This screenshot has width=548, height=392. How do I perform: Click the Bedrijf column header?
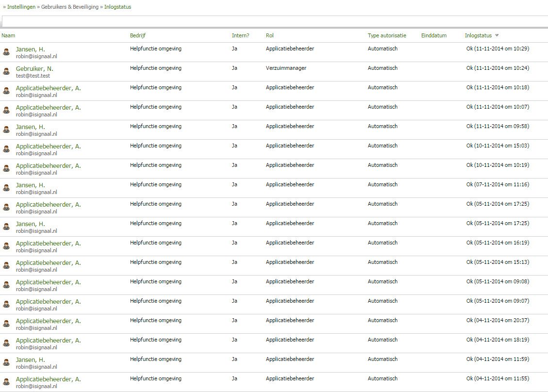pyautogui.click(x=138, y=35)
